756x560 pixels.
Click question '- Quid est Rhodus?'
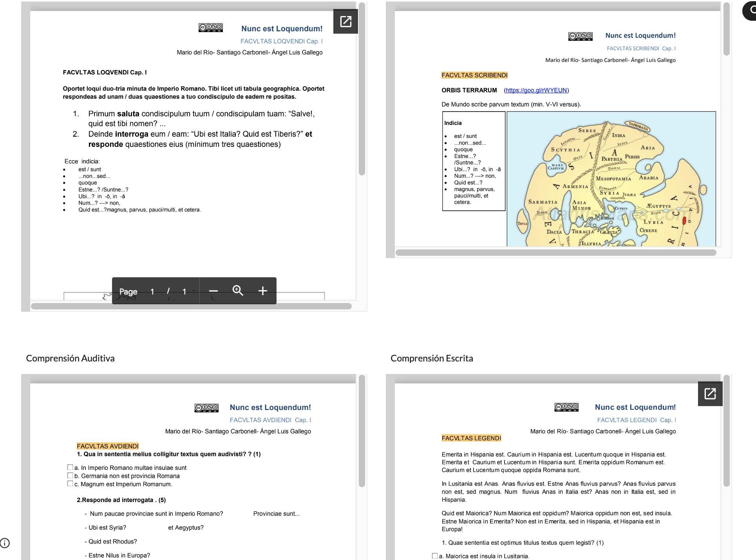click(111, 542)
